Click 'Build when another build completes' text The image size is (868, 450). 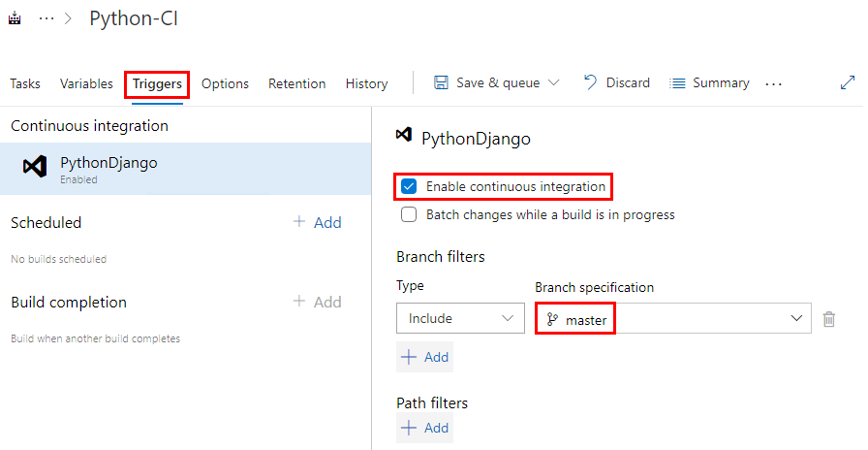point(95,338)
